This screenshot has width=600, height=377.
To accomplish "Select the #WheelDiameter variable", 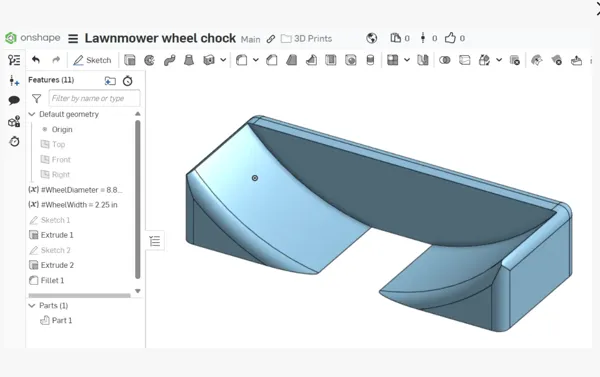I will [x=75, y=190].
